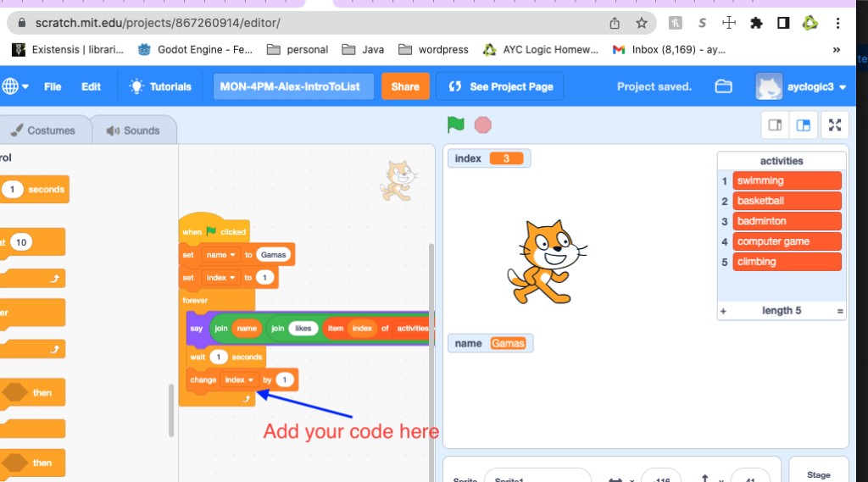Click the Stage pane label
The width and height of the screenshot is (868, 482).
click(818, 475)
